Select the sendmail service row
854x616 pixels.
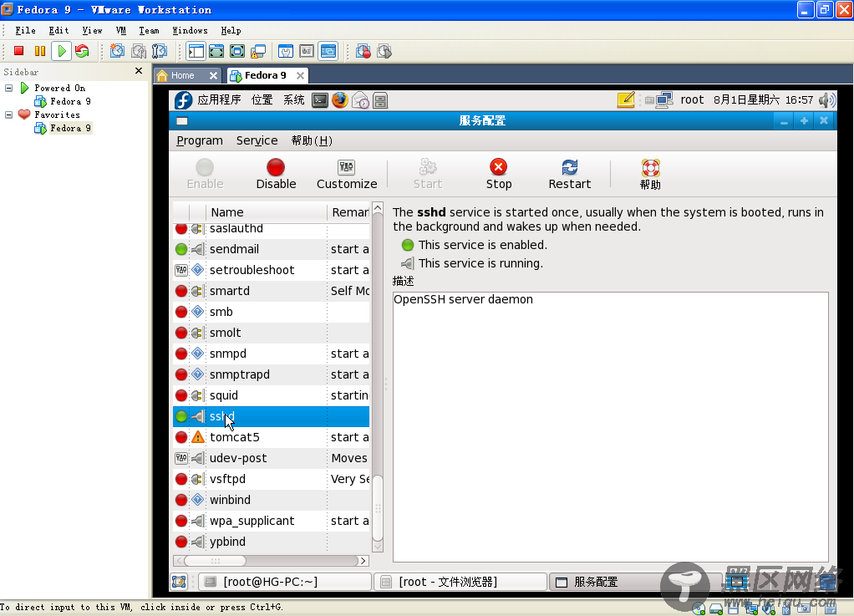coord(272,249)
